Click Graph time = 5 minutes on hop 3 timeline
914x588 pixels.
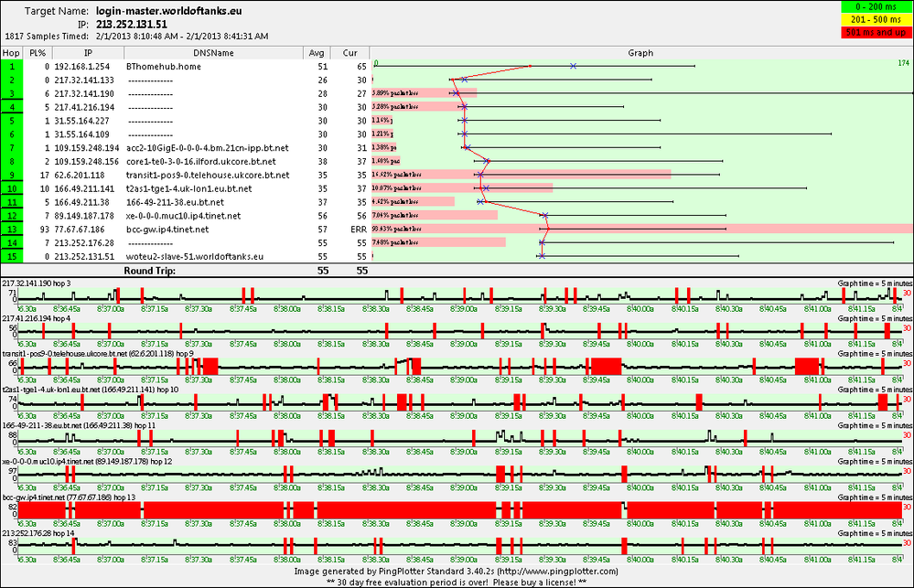(x=875, y=283)
